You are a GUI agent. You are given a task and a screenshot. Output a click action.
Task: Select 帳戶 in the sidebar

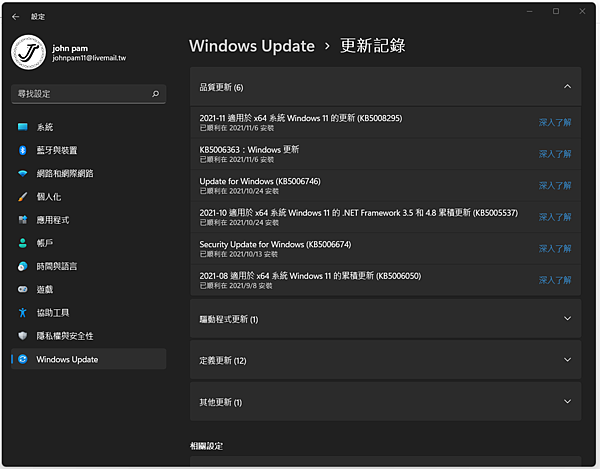(x=45, y=243)
